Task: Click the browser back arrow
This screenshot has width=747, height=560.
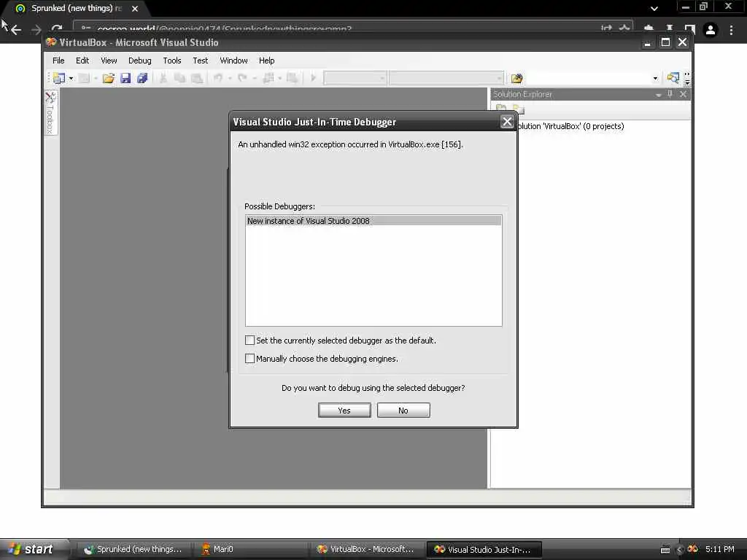Action: tap(16, 30)
